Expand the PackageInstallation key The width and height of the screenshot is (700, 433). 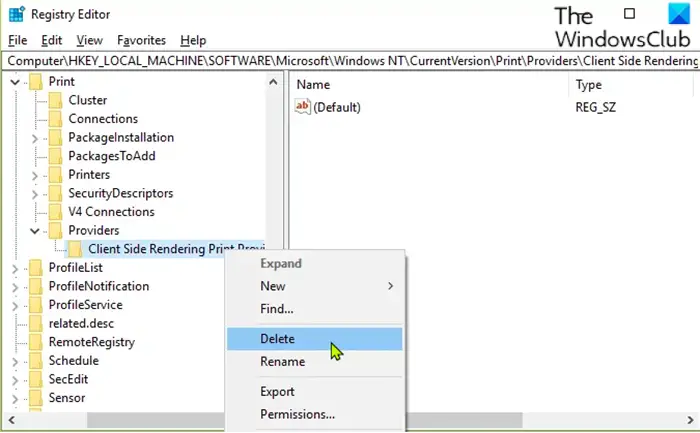click(34, 138)
